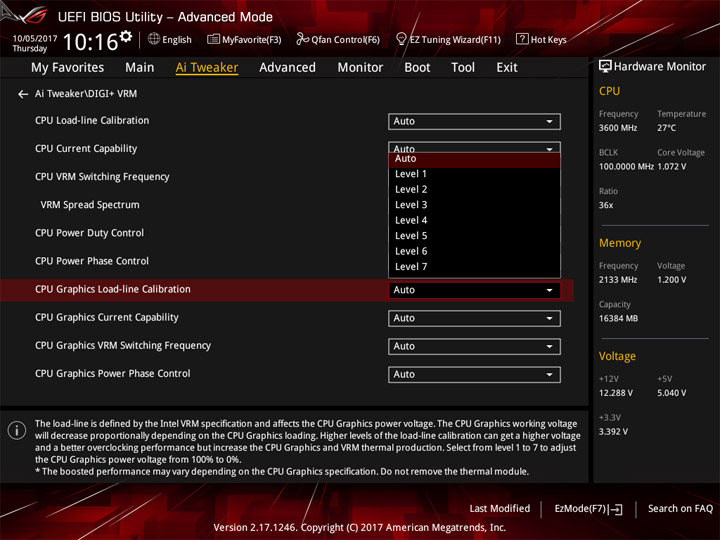This screenshot has height=540, width=720.
Task: Click the 100.0000 MHz BCLK value
Action: [626, 167]
